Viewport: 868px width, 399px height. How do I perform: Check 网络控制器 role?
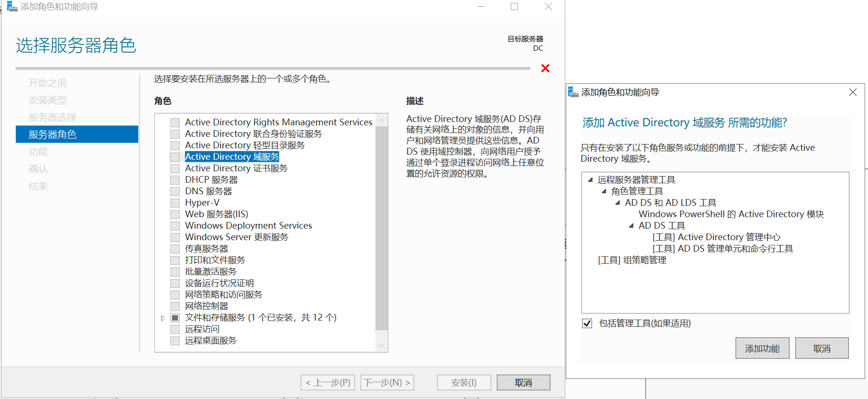(175, 306)
